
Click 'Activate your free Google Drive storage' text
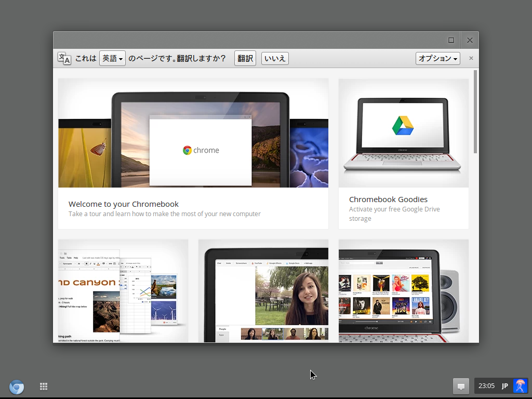click(394, 214)
